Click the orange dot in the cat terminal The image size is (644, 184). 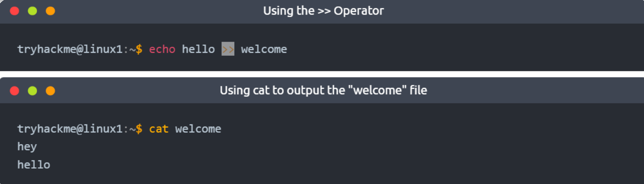point(50,90)
